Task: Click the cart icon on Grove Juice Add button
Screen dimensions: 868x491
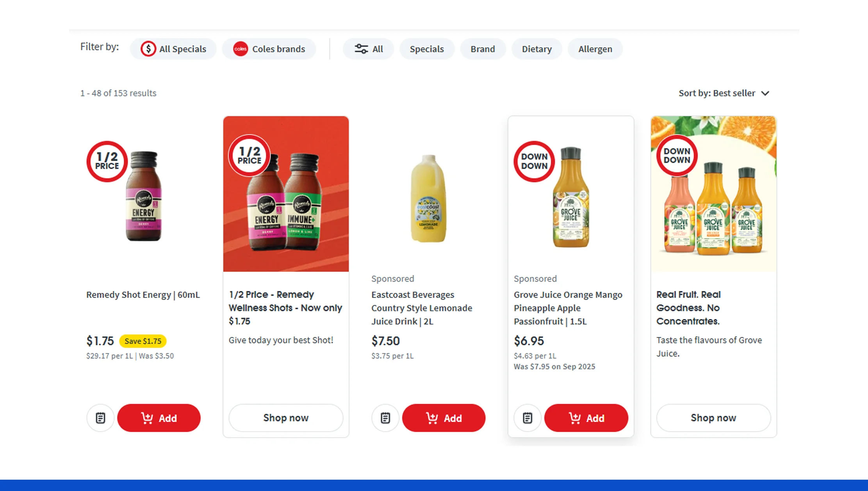Action: coord(574,418)
